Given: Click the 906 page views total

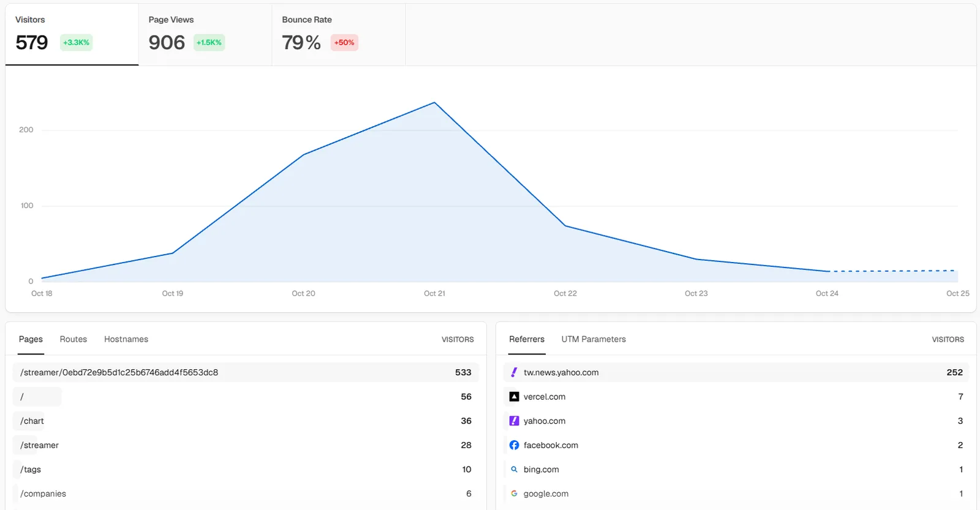Looking at the screenshot, I should click(167, 42).
